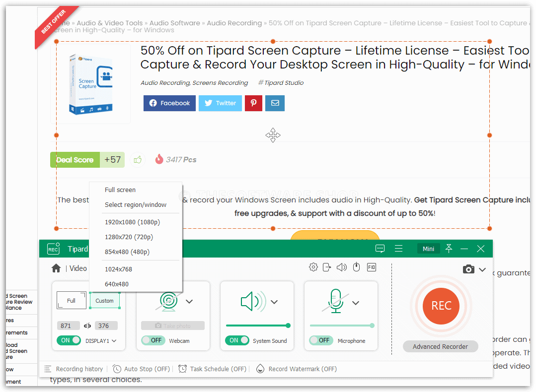Click the thumbs-up icon next to Deal Score
Viewport: 536px width, 392px height.
click(138, 159)
